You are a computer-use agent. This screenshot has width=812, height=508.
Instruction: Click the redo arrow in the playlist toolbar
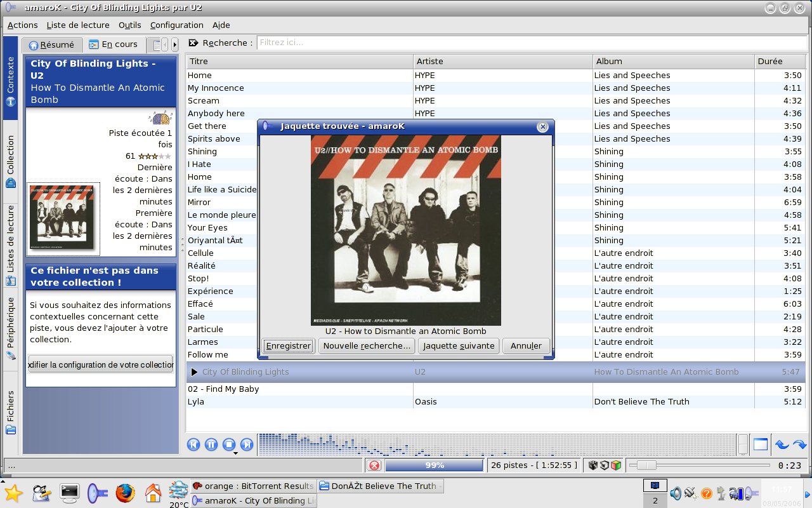tap(799, 445)
